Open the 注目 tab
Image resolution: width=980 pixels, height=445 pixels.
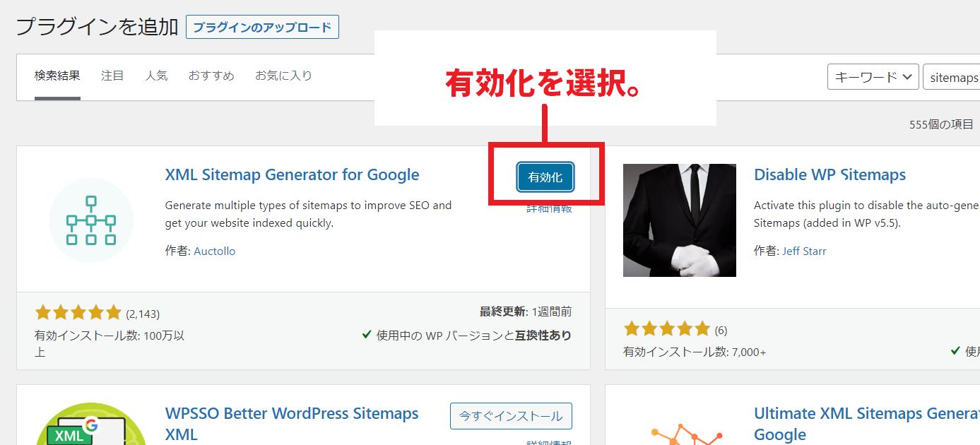pos(112,76)
